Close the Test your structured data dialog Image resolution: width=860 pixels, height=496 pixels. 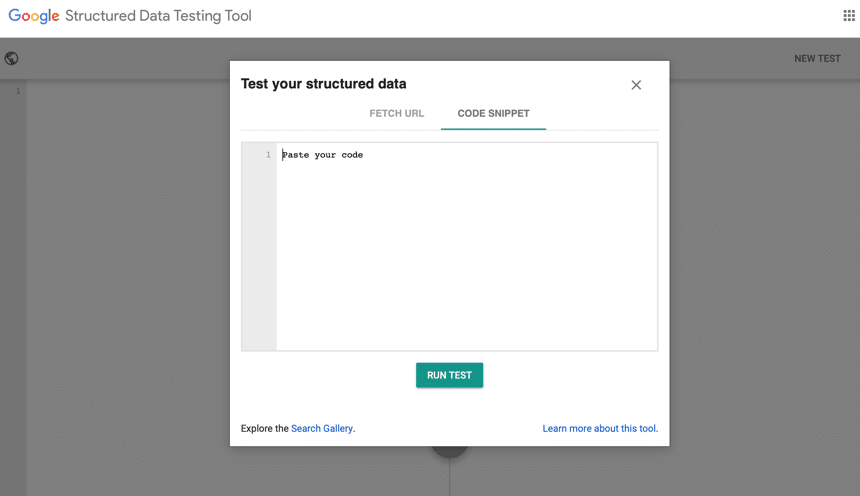pyautogui.click(x=636, y=85)
